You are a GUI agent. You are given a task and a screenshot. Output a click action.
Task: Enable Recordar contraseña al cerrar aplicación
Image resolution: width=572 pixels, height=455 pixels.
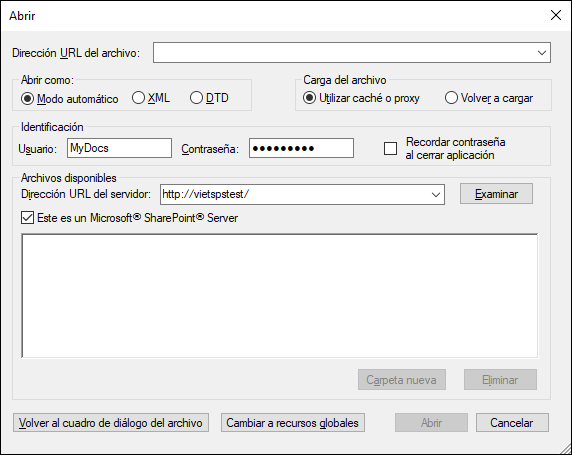pos(390,149)
